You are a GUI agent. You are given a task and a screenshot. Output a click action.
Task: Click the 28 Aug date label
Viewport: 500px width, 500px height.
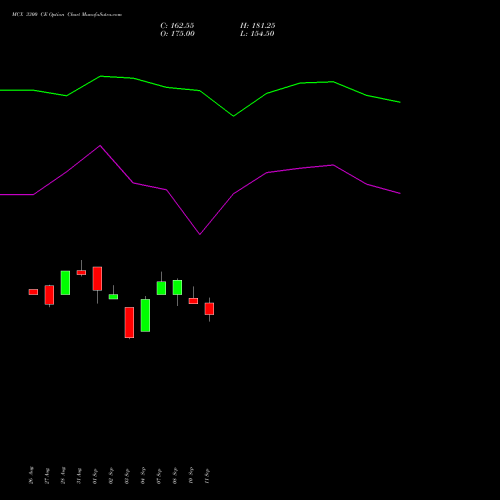coord(63,475)
